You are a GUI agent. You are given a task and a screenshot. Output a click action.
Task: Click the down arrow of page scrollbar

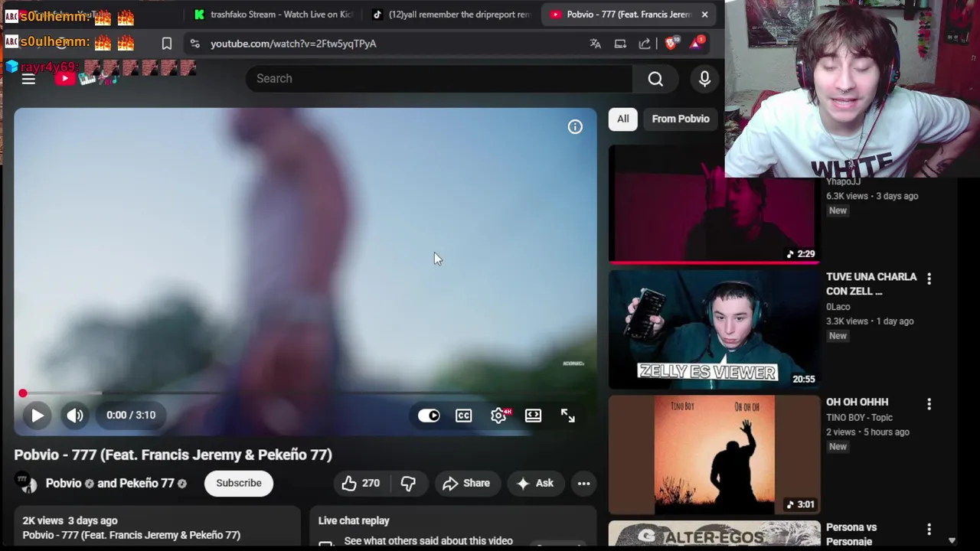coord(952,540)
